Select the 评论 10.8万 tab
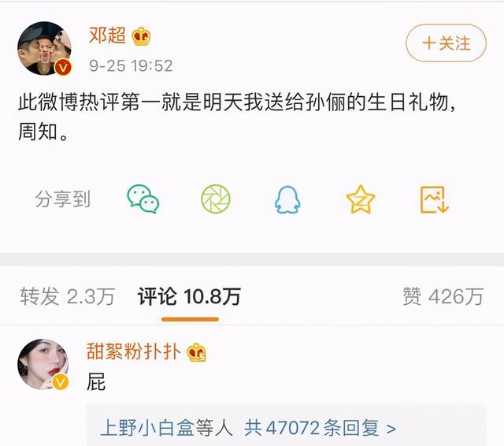This screenshot has height=446, width=504. coord(189,296)
